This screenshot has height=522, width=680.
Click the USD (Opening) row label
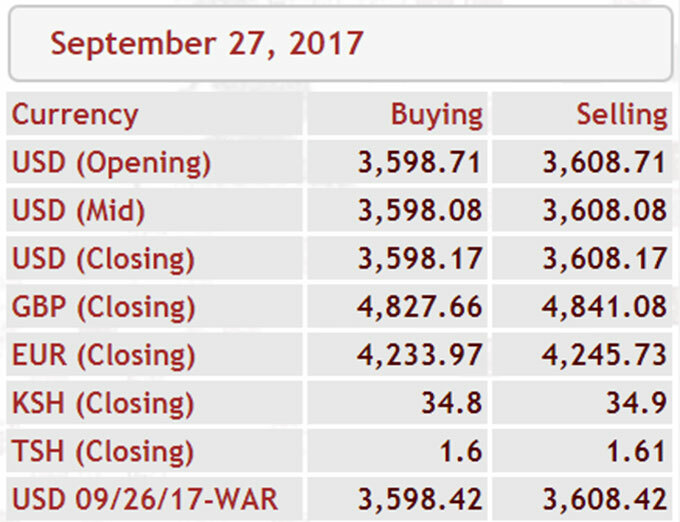point(111,163)
